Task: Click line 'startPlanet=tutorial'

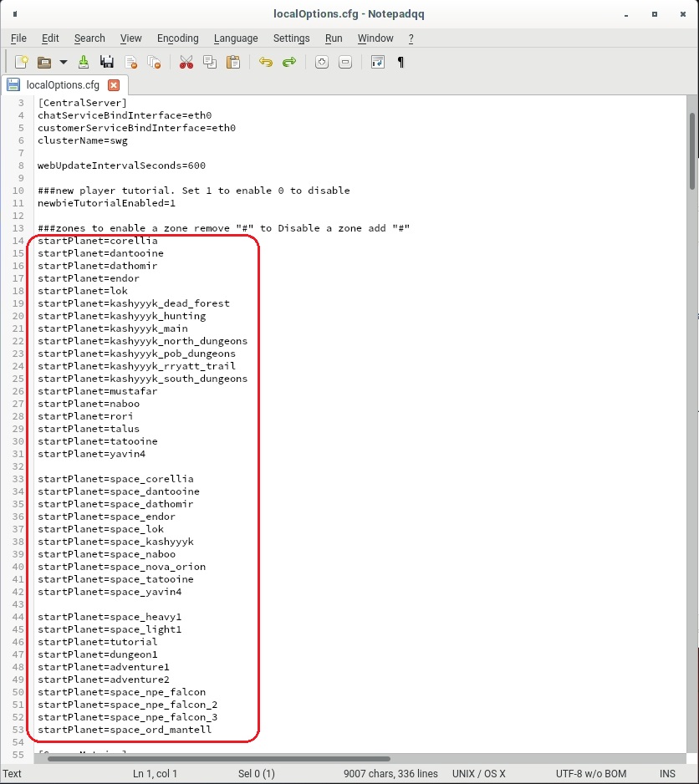Action: point(98,642)
